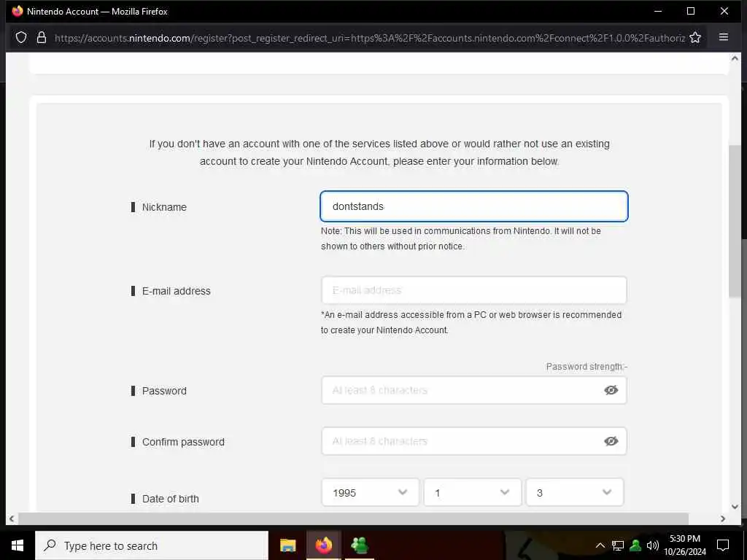Image resolution: width=747 pixels, height=560 pixels.
Task: Click the network tray icon
Action: point(618,545)
